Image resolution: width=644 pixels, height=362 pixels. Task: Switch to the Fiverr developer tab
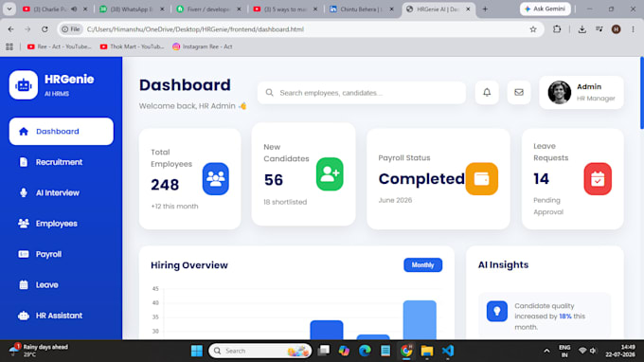[x=209, y=9]
